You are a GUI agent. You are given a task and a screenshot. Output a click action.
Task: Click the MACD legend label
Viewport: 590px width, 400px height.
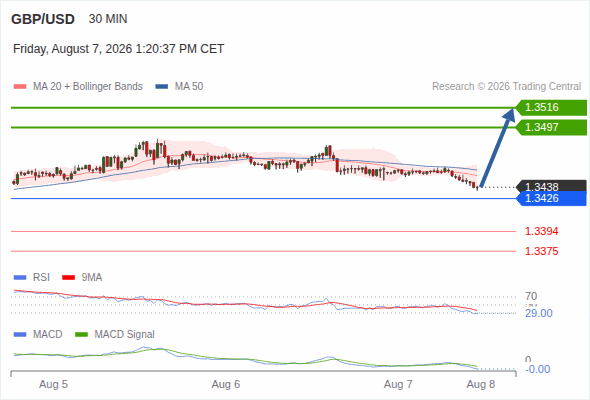48,334
